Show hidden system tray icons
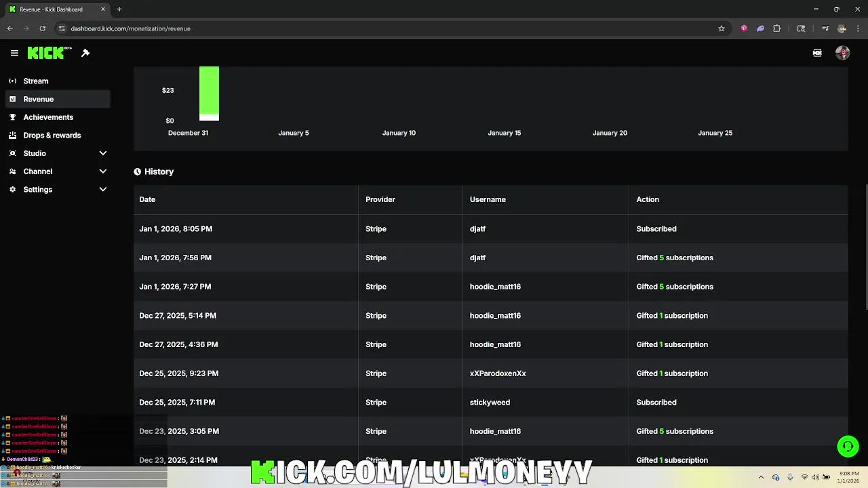 click(761, 477)
